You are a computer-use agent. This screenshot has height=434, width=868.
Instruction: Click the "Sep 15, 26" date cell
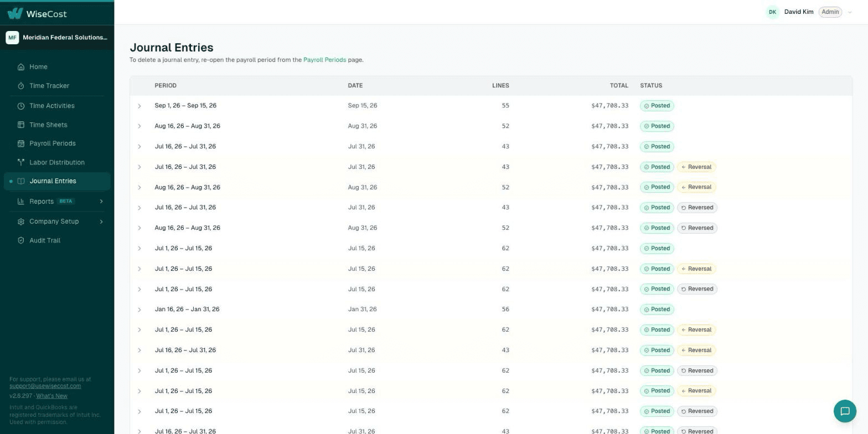pos(363,106)
